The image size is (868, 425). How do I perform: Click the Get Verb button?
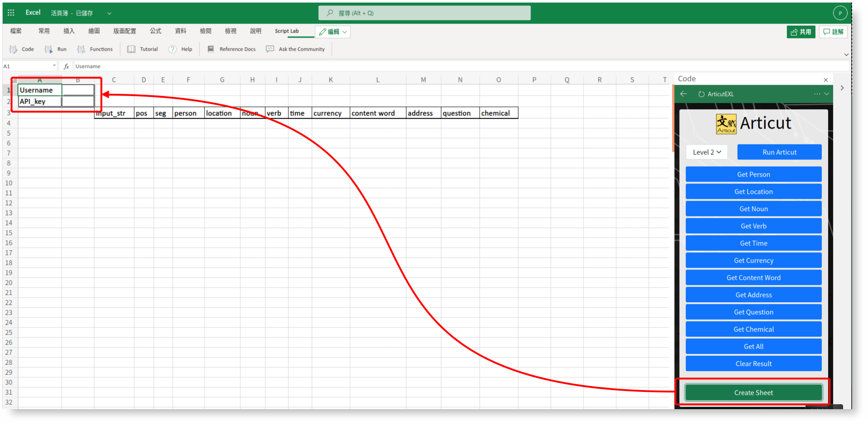pos(753,226)
